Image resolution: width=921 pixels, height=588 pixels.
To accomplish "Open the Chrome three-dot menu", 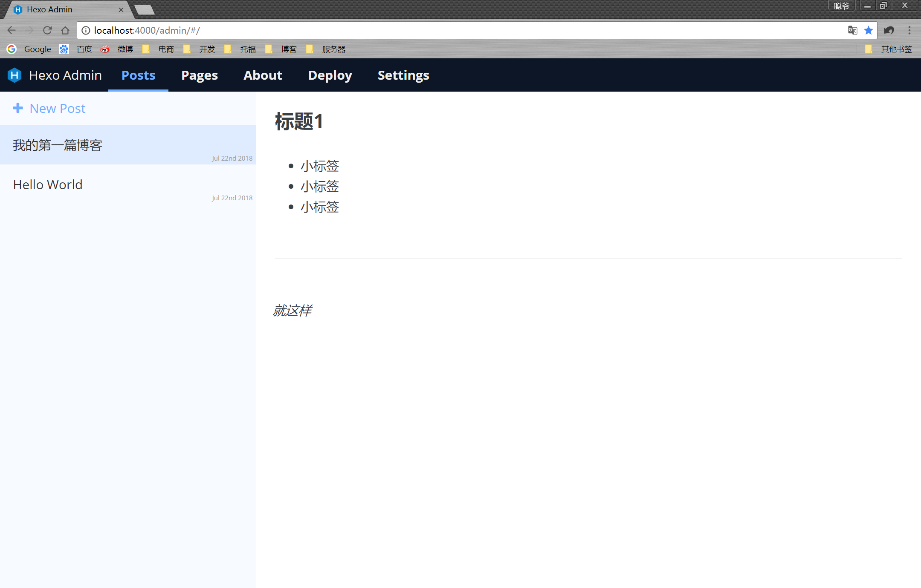I will point(909,30).
